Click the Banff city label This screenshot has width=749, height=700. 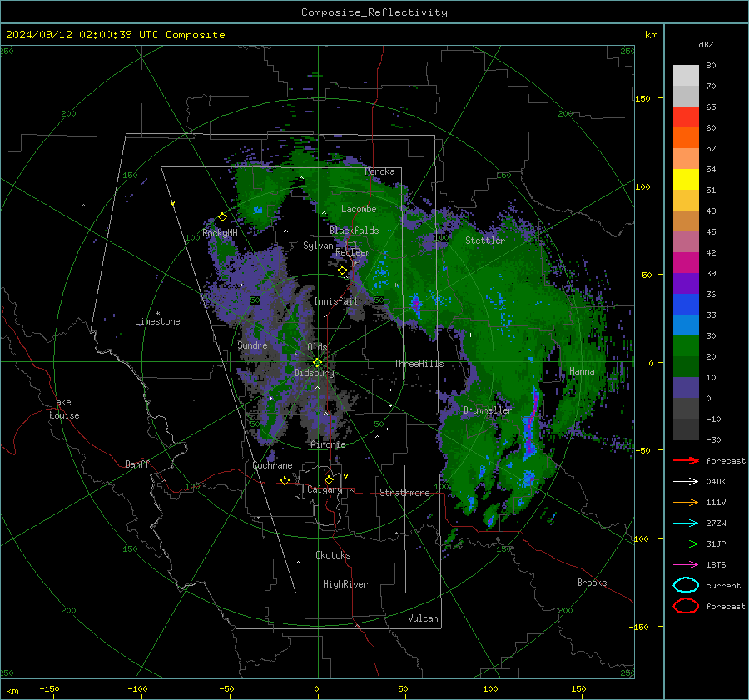click(x=137, y=464)
